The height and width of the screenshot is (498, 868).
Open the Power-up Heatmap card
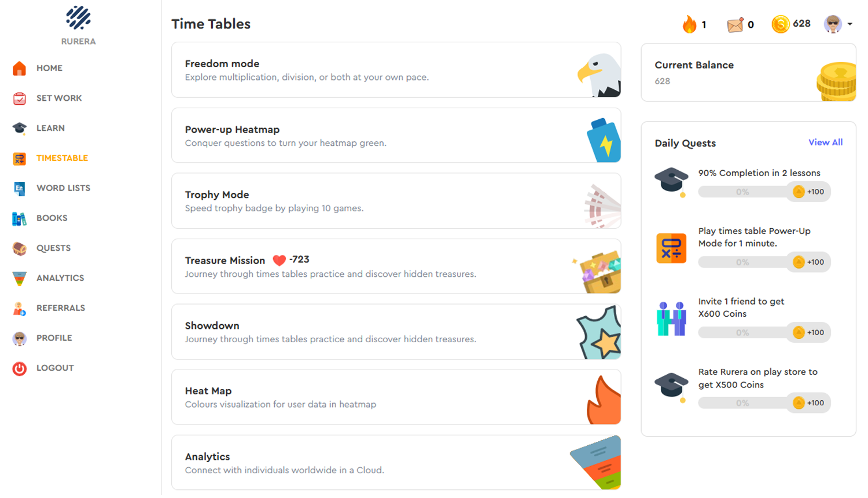(x=396, y=136)
